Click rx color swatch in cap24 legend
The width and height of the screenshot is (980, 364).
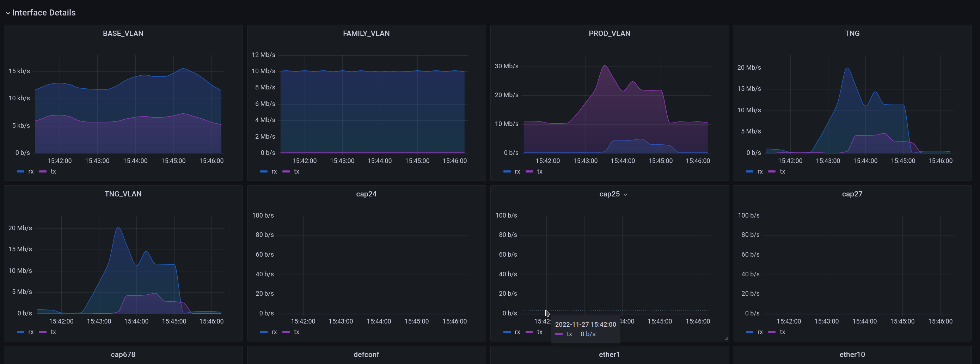pyautogui.click(x=264, y=332)
